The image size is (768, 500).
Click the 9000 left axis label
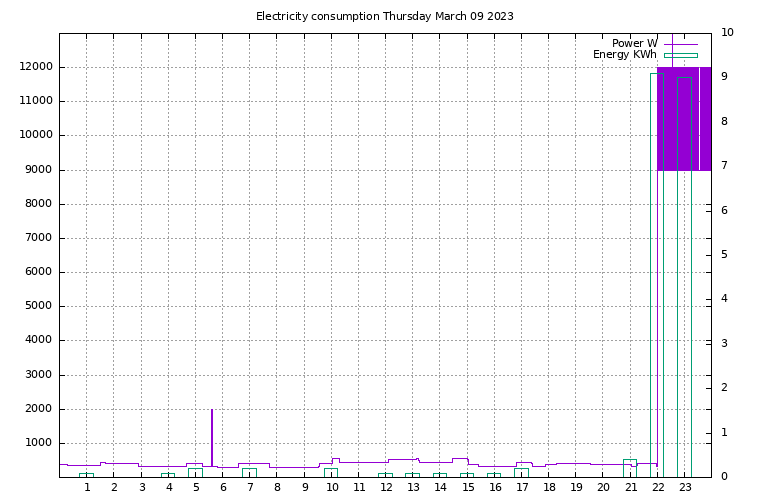[x=39, y=169]
